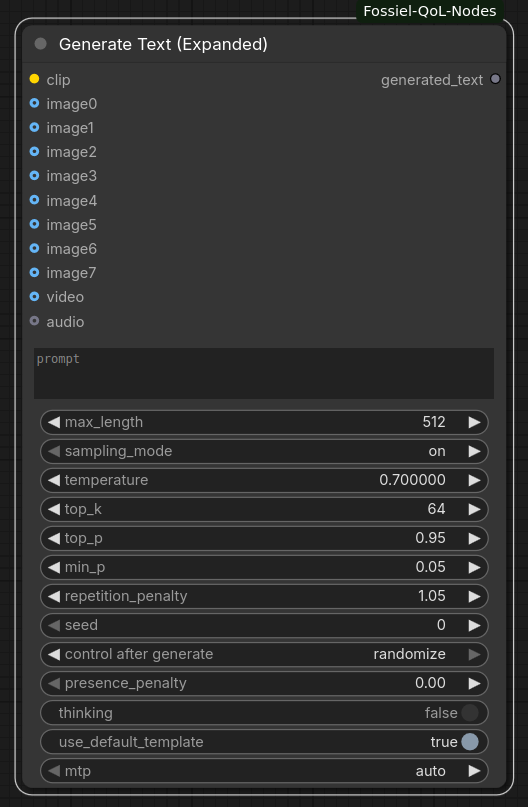Click the Generate Text (Expanded) node title
528x807 pixels.
click(163, 44)
